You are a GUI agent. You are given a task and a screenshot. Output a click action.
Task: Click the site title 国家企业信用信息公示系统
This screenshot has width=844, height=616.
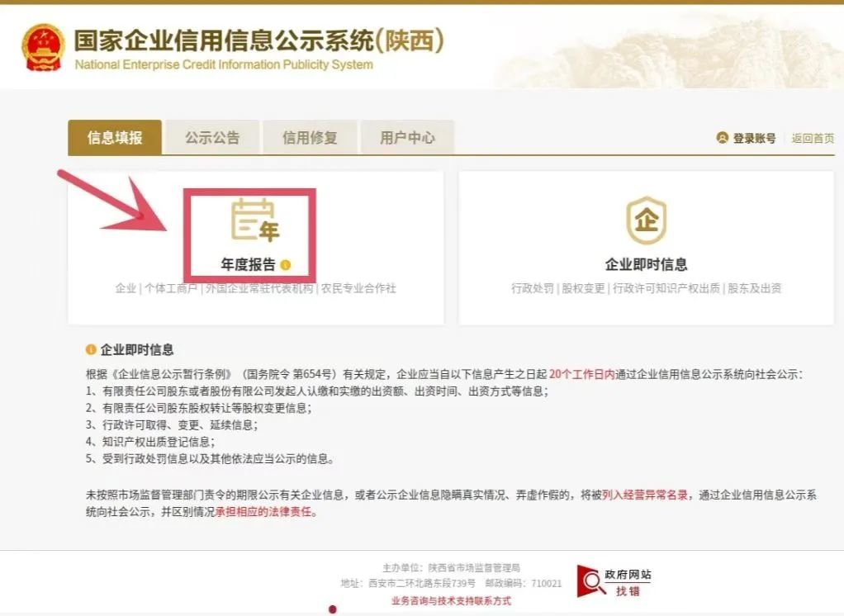click(223, 41)
